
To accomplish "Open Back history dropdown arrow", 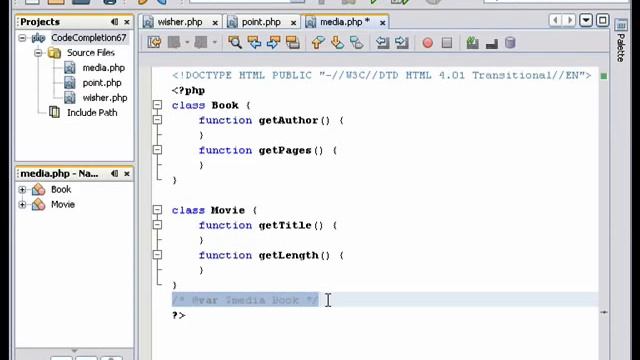I will [x=187, y=42].
